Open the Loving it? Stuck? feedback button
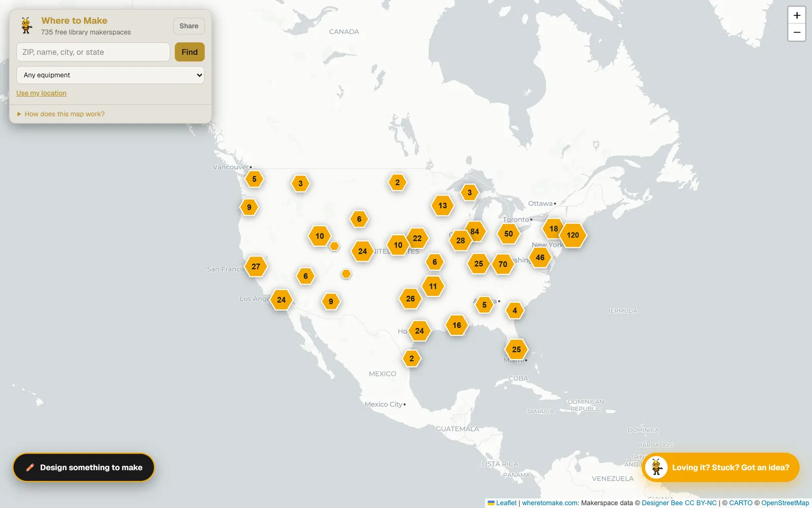Viewport: 812px width, 508px height. click(721, 467)
